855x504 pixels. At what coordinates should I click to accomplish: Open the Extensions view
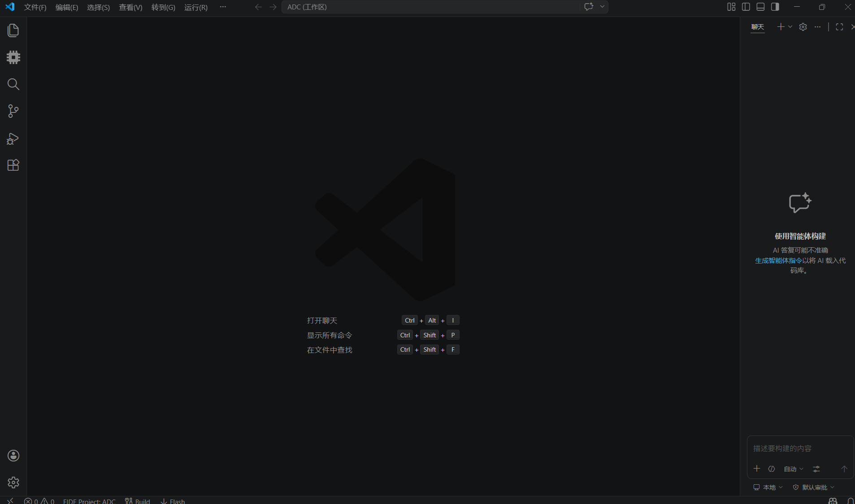click(x=13, y=165)
